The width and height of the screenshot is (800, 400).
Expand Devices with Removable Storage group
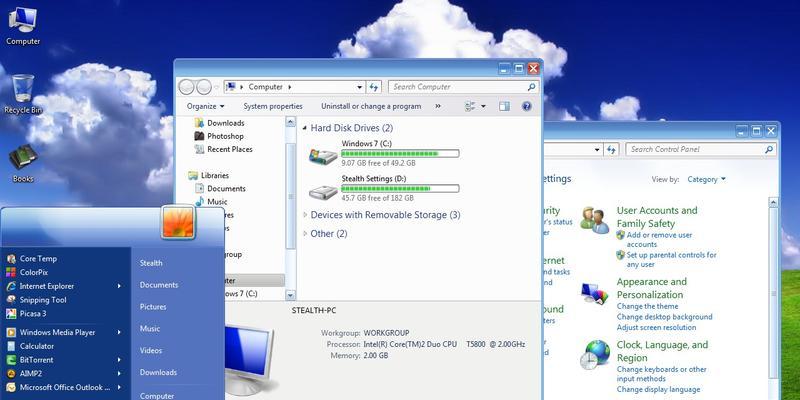tap(305, 215)
